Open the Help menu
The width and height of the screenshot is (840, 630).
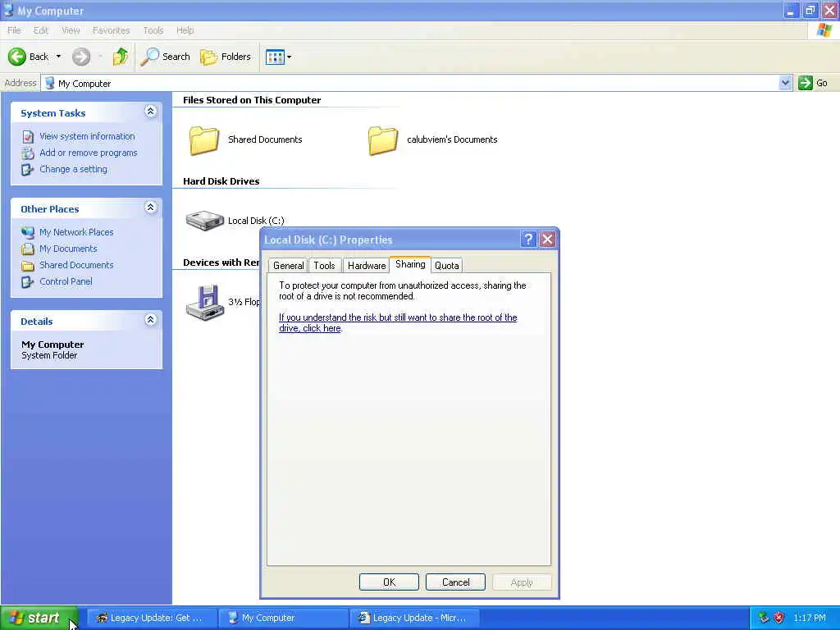click(x=185, y=30)
